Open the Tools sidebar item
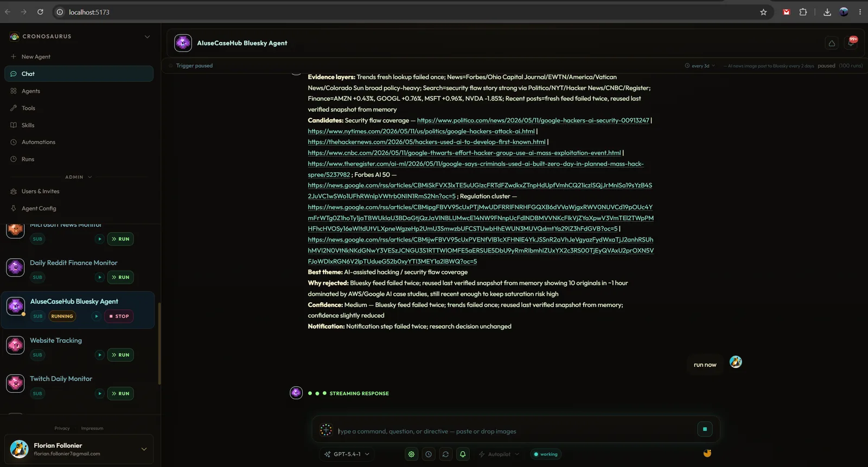This screenshot has height=467, width=868. pos(79,108)
